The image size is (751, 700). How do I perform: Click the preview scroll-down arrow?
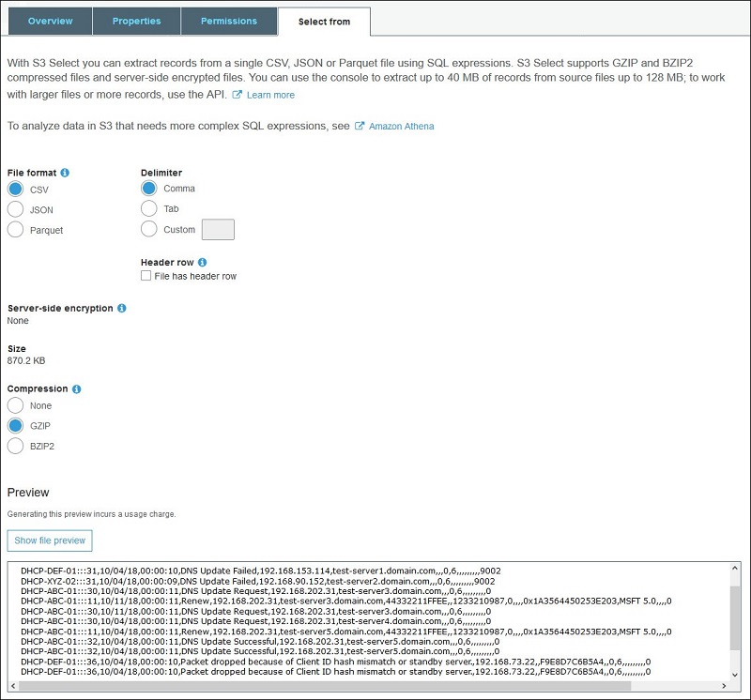click(x=735, y=675)
